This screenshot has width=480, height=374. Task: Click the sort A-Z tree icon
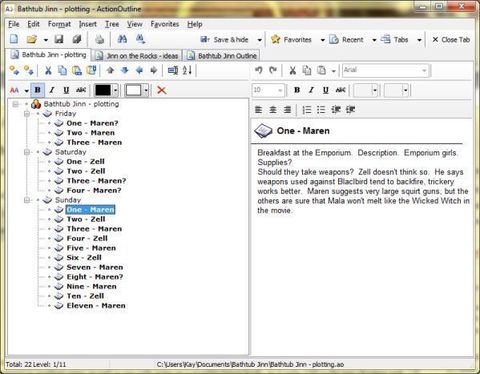(187, 70)
